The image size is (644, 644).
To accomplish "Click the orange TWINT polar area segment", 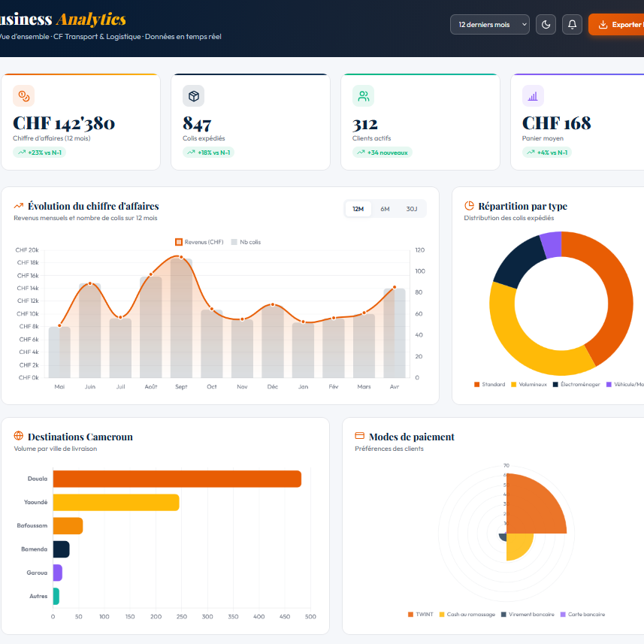I will point(533,507).
